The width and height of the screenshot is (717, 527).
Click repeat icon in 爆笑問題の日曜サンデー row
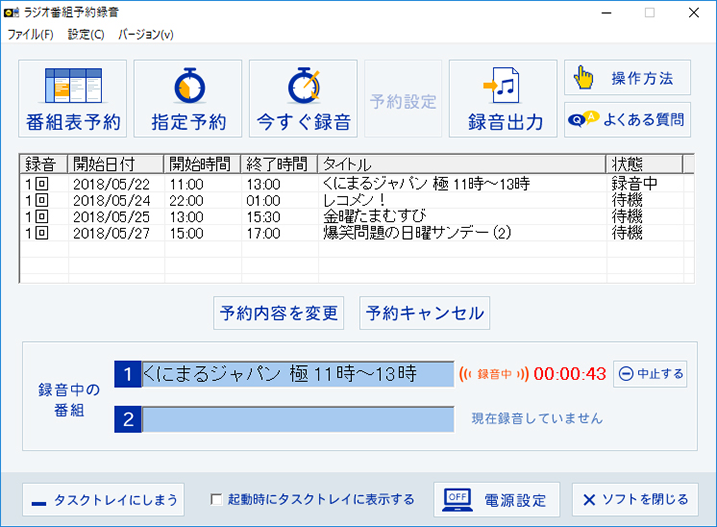[42, 233]
